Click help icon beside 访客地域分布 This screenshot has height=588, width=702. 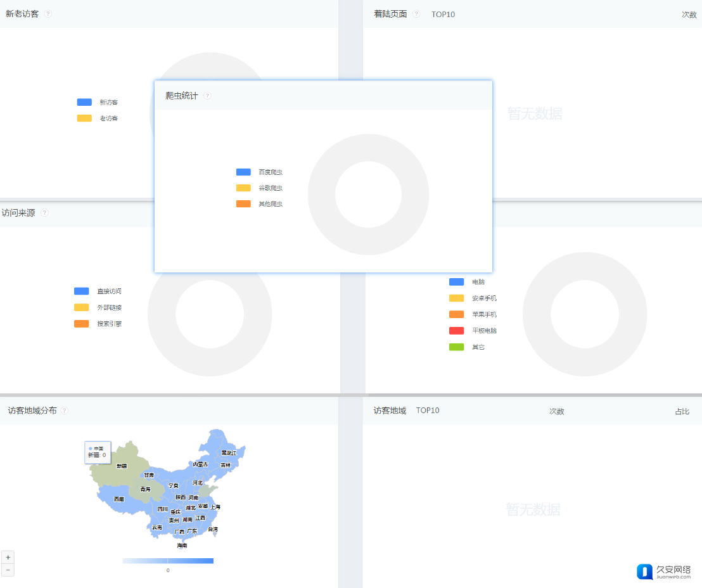[65, 411]
